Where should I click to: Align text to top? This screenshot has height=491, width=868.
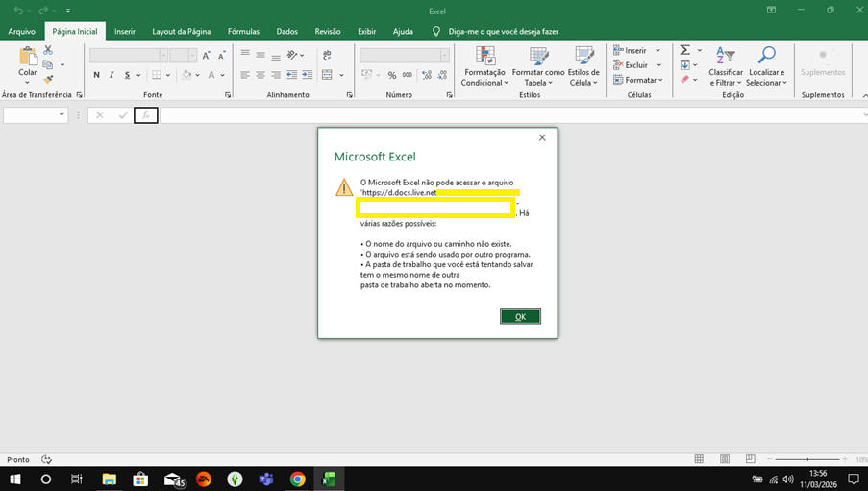(245, 54)
